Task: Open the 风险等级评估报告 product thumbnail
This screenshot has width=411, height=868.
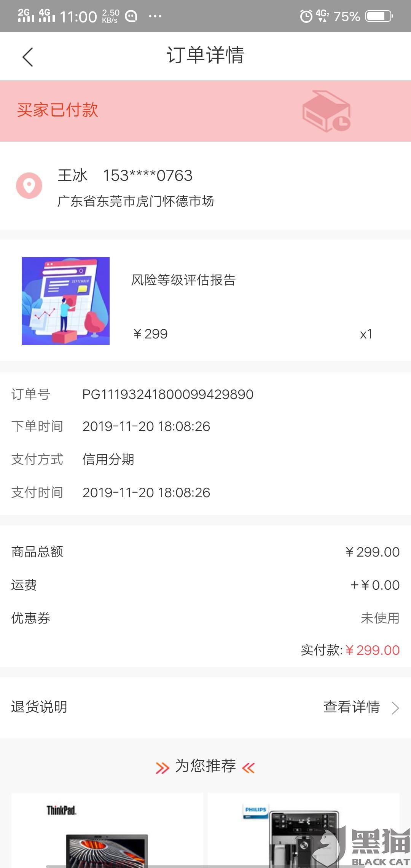Action: (x=65, y=301)
